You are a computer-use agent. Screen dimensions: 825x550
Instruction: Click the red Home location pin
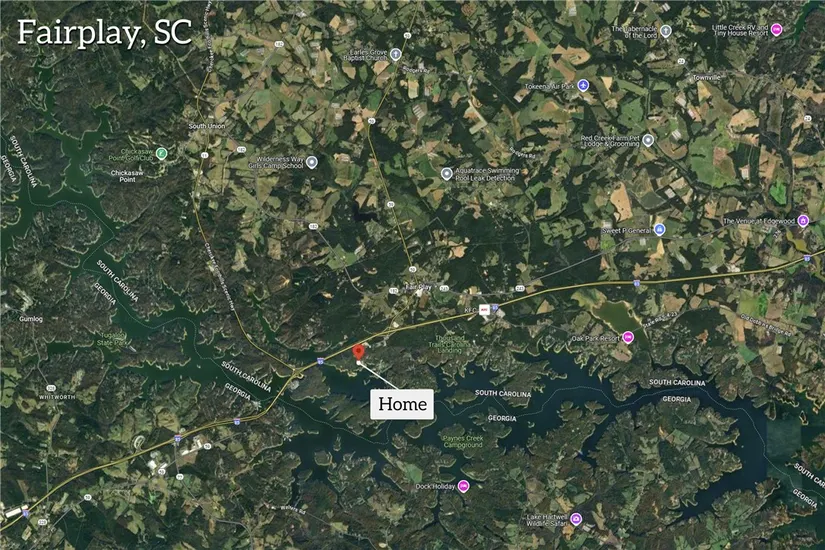tap(358, 352)
